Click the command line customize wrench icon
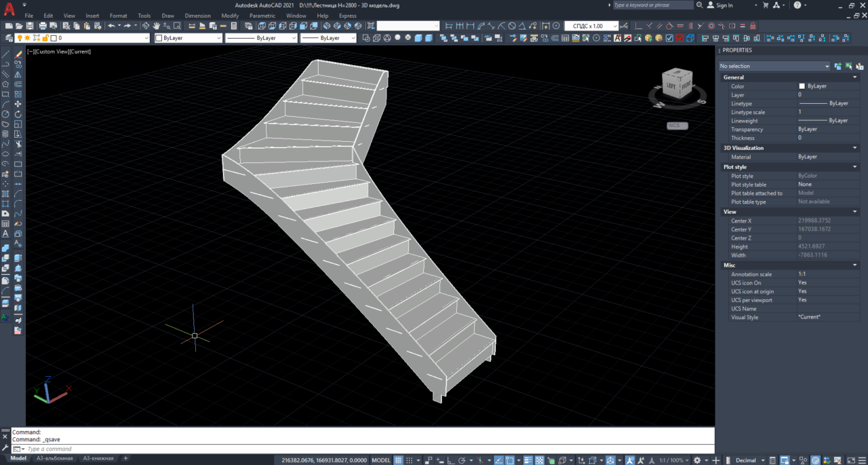The height and width of the screenshot is (465, 868). coord(5,449)
